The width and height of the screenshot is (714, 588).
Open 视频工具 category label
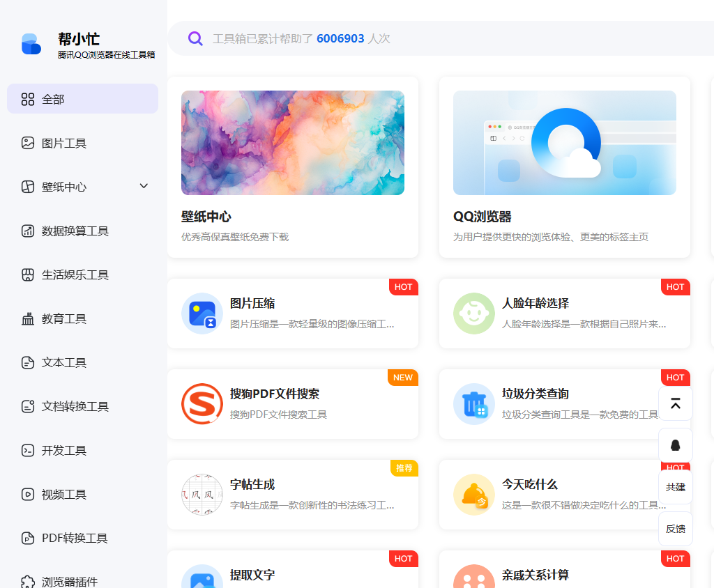pos(63,495)
